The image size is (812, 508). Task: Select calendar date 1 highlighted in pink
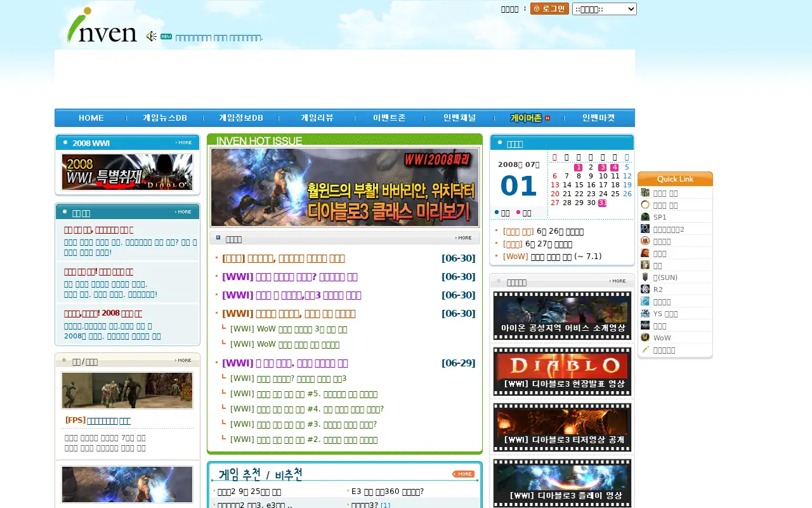(x=578, y=168)
